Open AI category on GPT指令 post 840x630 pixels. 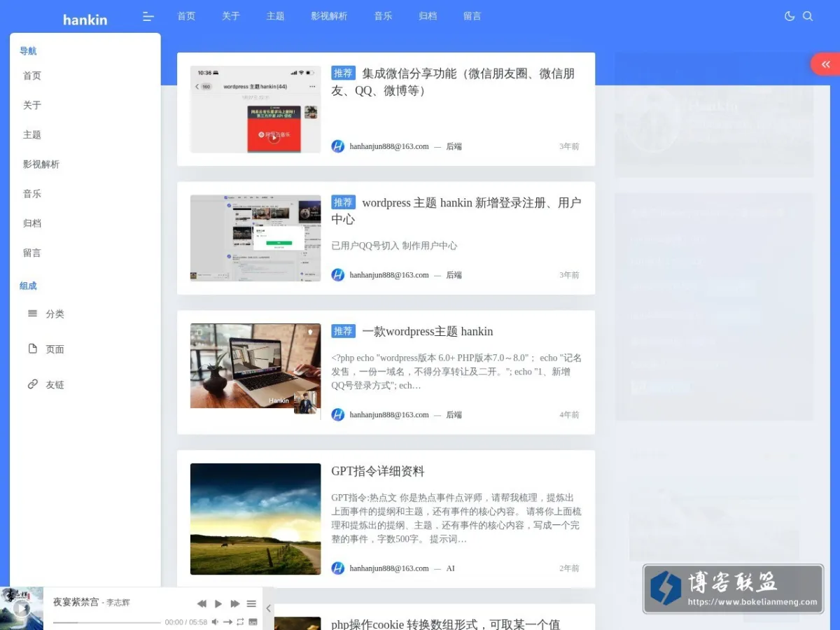click(450, 568)
